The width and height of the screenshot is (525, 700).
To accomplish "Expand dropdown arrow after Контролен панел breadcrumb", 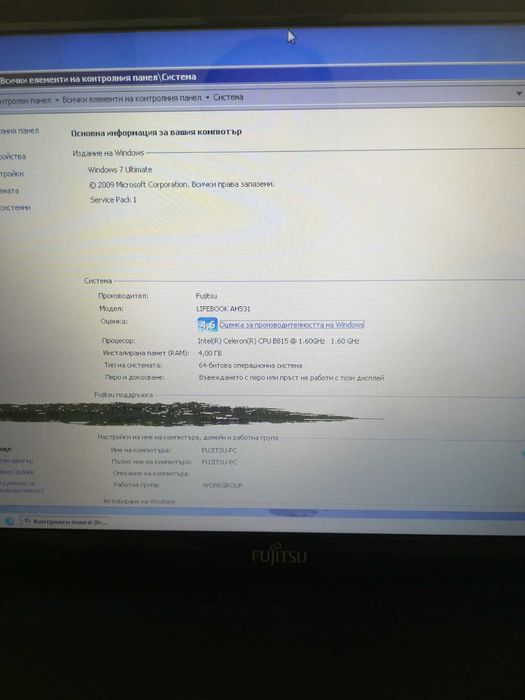I will tap(57, 100).
